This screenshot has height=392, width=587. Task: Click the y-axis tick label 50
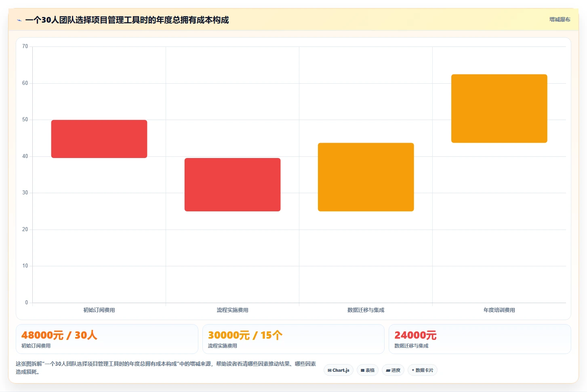pyautogui.click(x=25, y=120)
